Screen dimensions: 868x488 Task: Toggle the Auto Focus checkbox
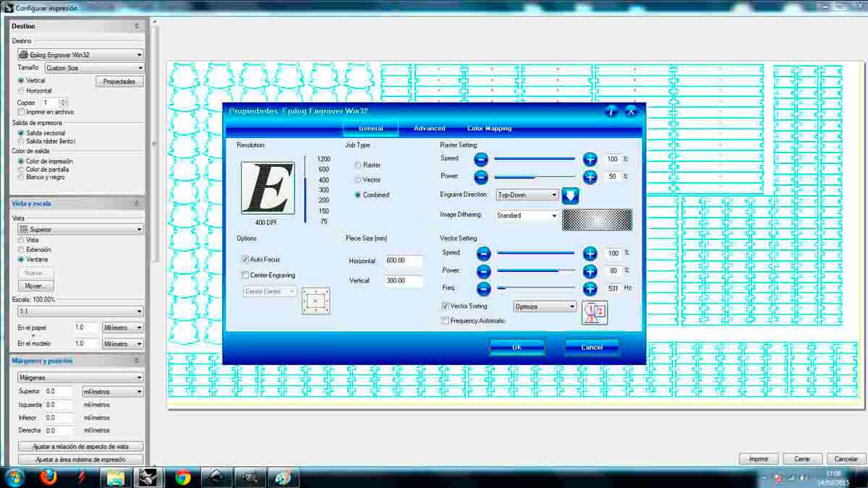click(x=245, y=259)
